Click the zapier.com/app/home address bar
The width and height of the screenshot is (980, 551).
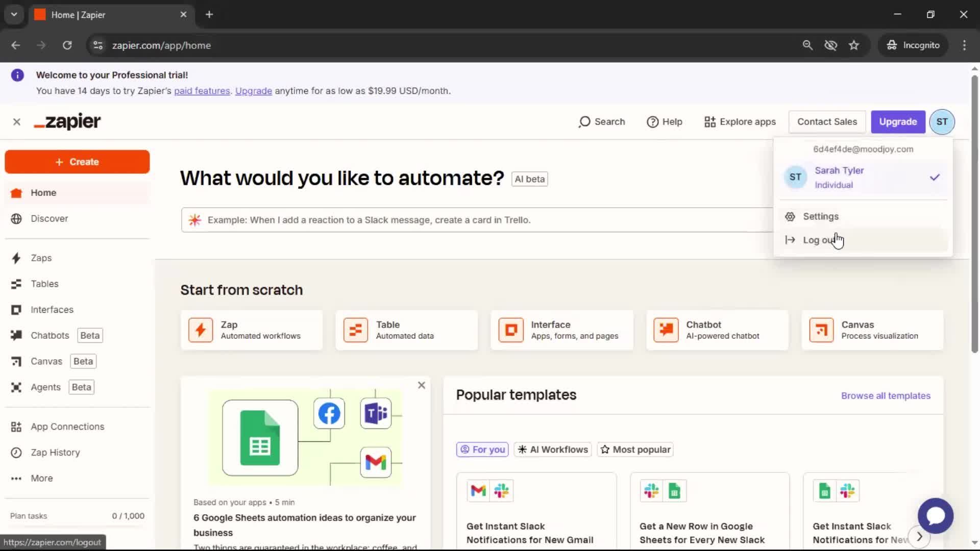pos(161,45)
